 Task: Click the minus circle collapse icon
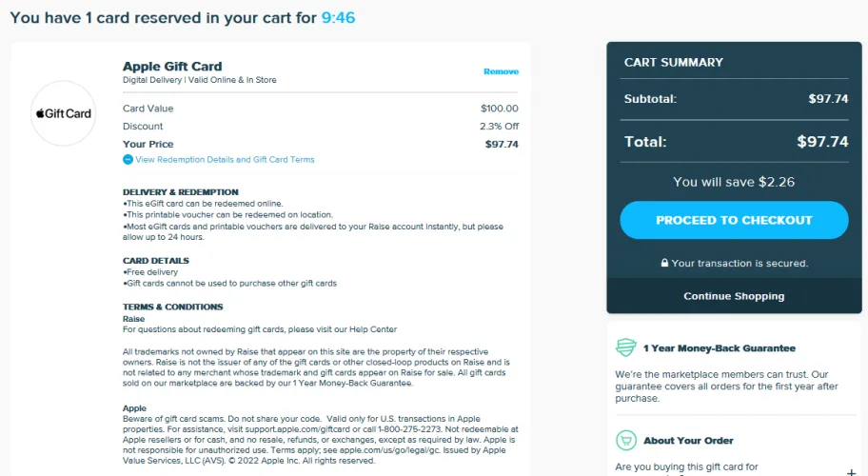[128, 160]
